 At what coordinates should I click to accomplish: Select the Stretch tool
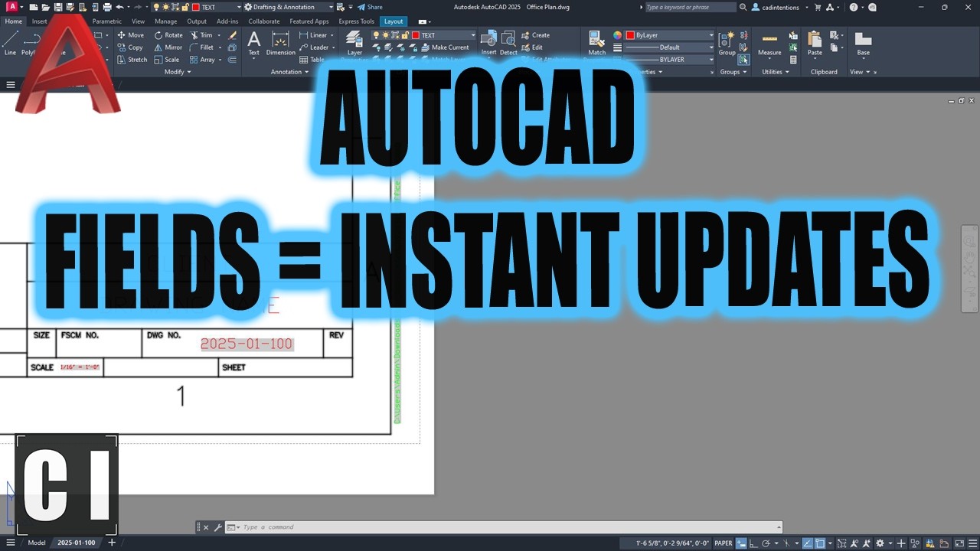[x=132, y=60]
